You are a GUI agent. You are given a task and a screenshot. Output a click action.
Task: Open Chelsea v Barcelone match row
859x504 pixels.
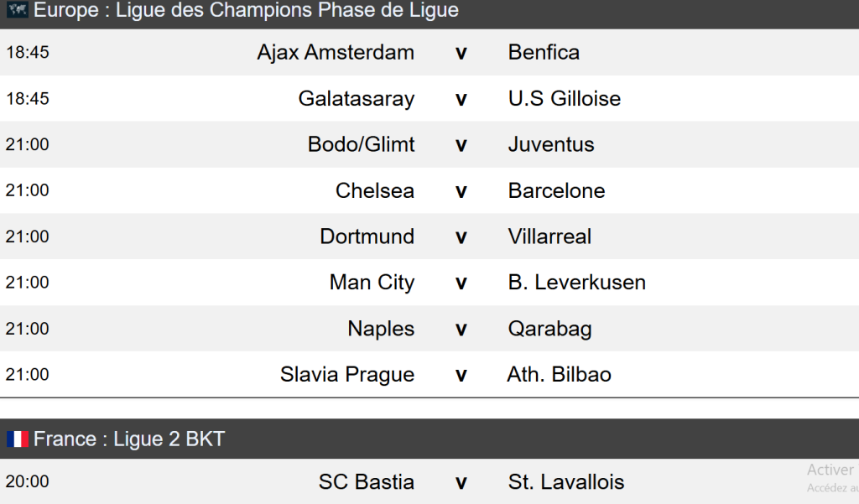tap(461, 191)
